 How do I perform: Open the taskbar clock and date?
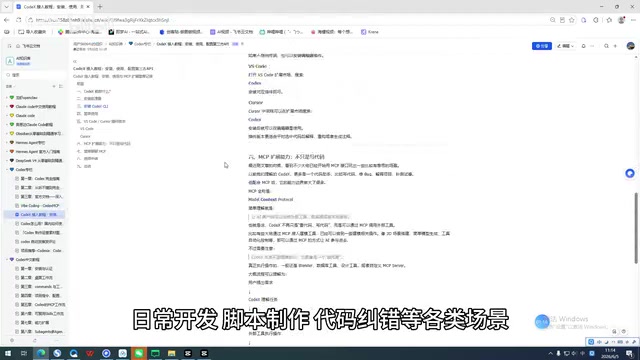[x=610, y=353]
